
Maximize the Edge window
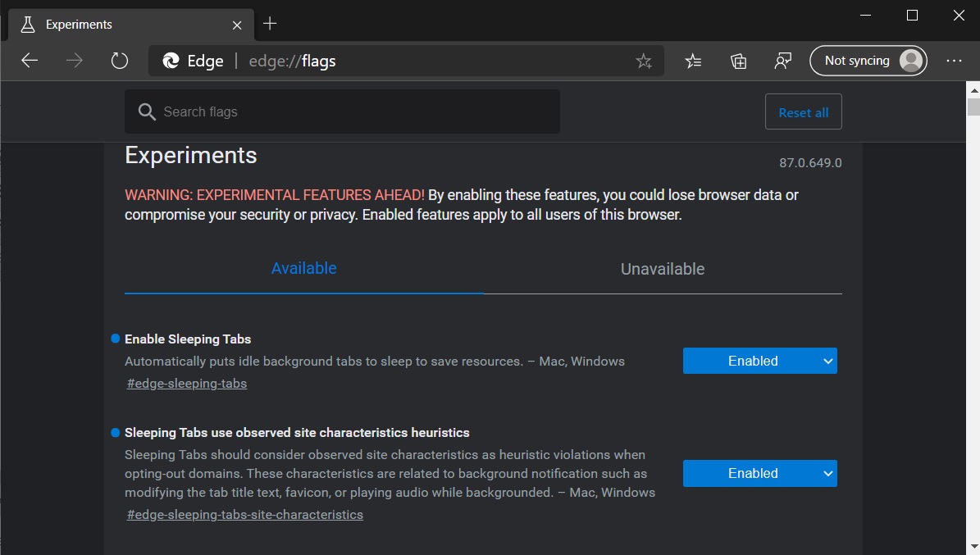coord(912,15)
